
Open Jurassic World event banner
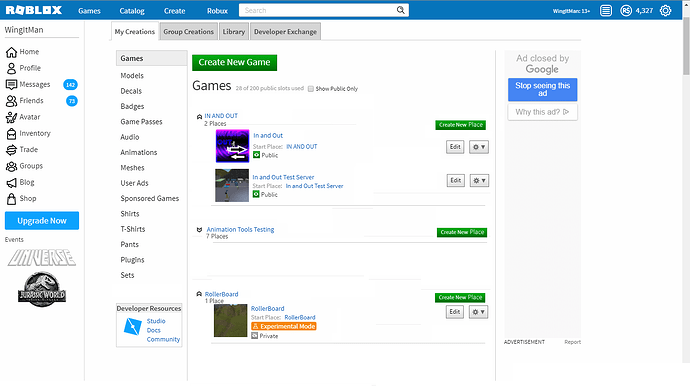[x=42, y=289]
